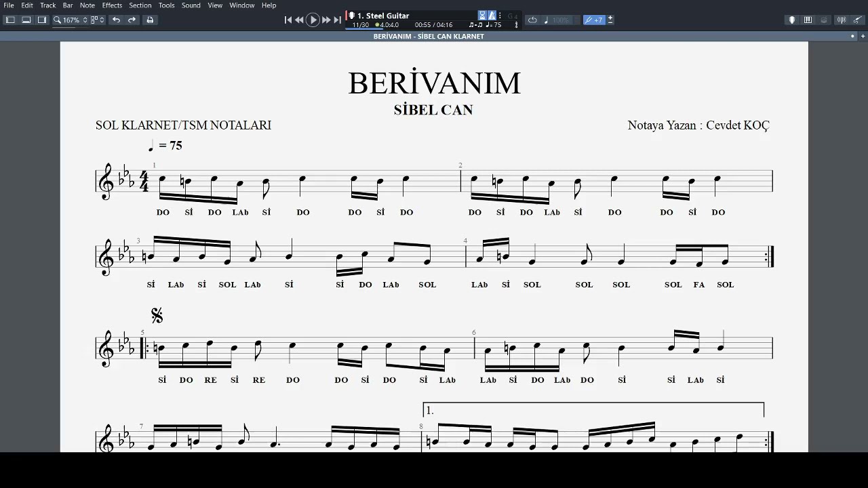The width and height of the screenshot is (868, 488).
Task: Show the drums view
Action: [824, 20]
